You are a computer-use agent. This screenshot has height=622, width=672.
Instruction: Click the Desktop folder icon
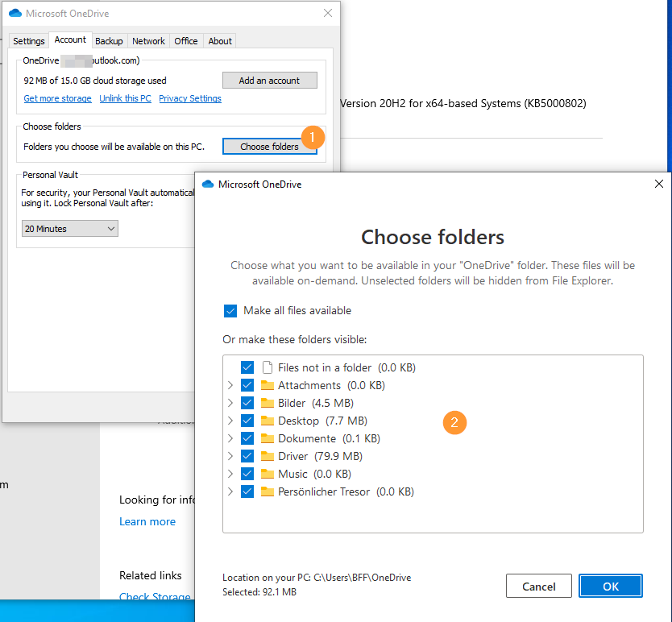(268, 421)
